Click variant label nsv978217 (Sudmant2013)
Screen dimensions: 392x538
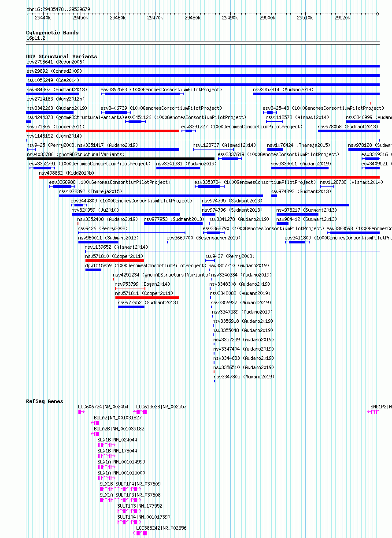[307, 210]
